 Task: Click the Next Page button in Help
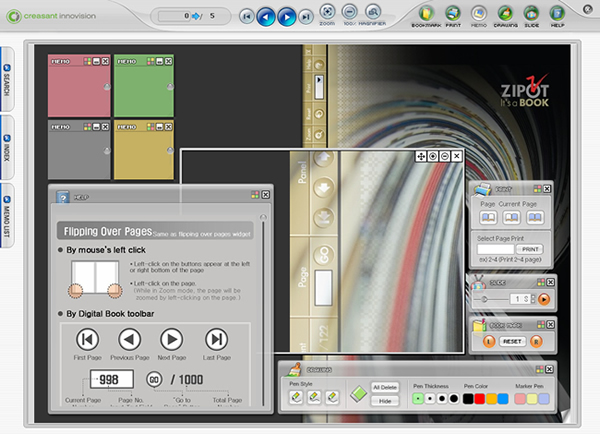point(171,339)
